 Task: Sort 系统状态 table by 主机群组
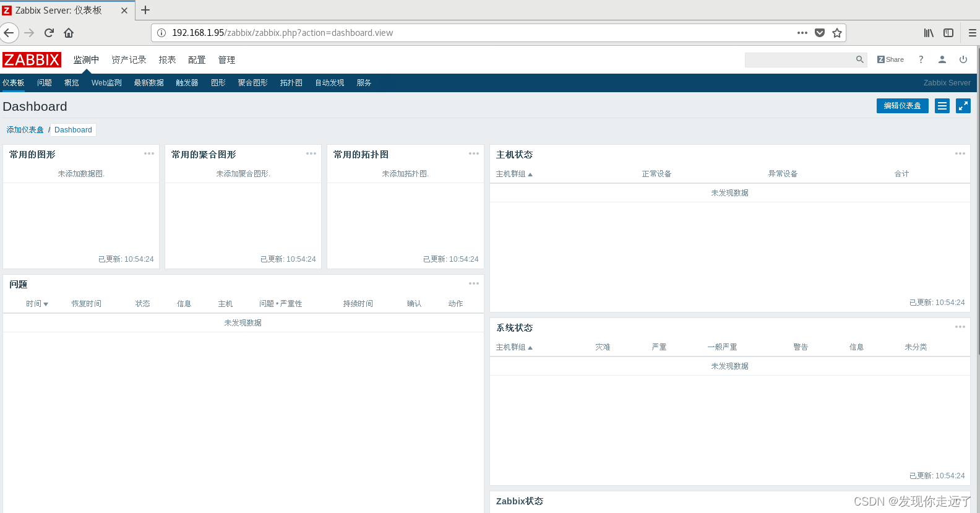(x=514, y=347)
